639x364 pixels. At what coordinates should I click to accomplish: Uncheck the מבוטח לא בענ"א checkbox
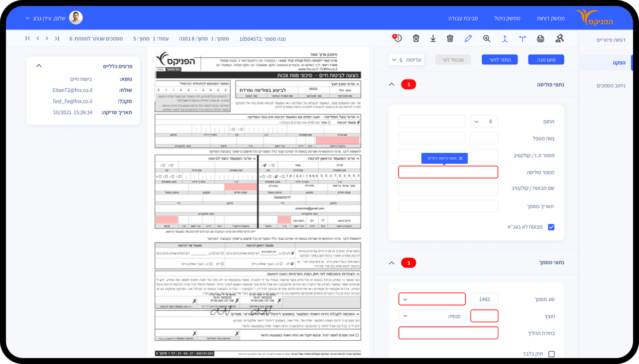pos(551,227)
